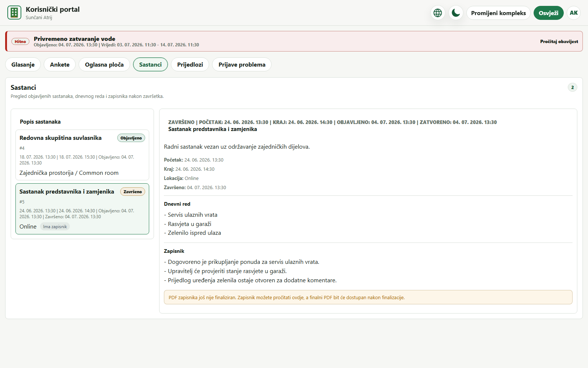Click Promijeni kompleks button
This screenshot has height=368, width=588.
coord(498,13)
